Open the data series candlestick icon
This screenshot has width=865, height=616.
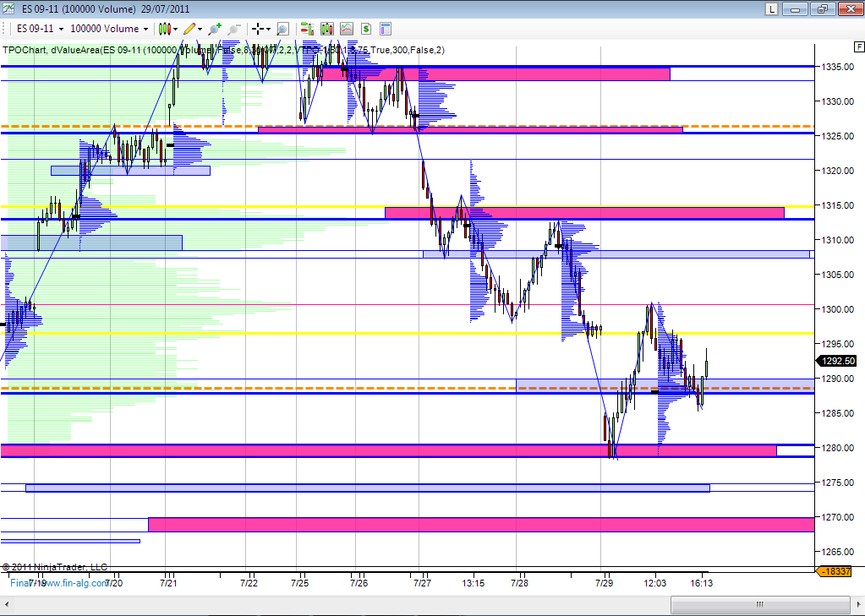(x=327, y=29)
